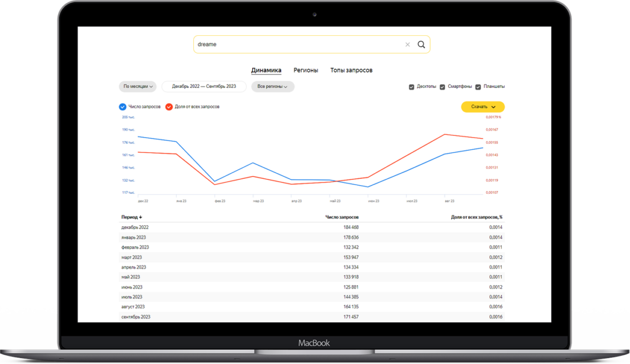Clear the dreame search query
Screen dimensions: 630x364
point(407,44)
